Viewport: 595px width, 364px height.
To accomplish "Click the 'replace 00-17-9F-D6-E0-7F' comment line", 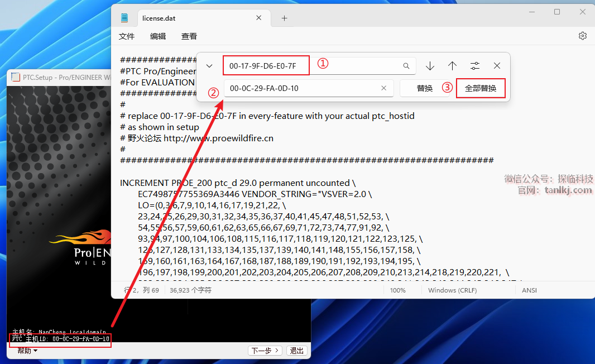I will 267,116.
